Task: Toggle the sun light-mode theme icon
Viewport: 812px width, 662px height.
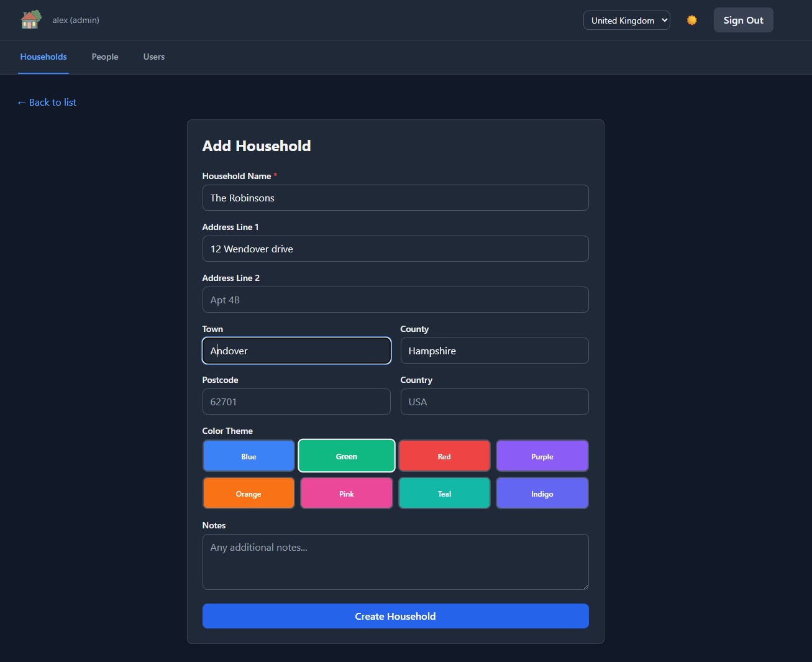Action: [691, 21]
